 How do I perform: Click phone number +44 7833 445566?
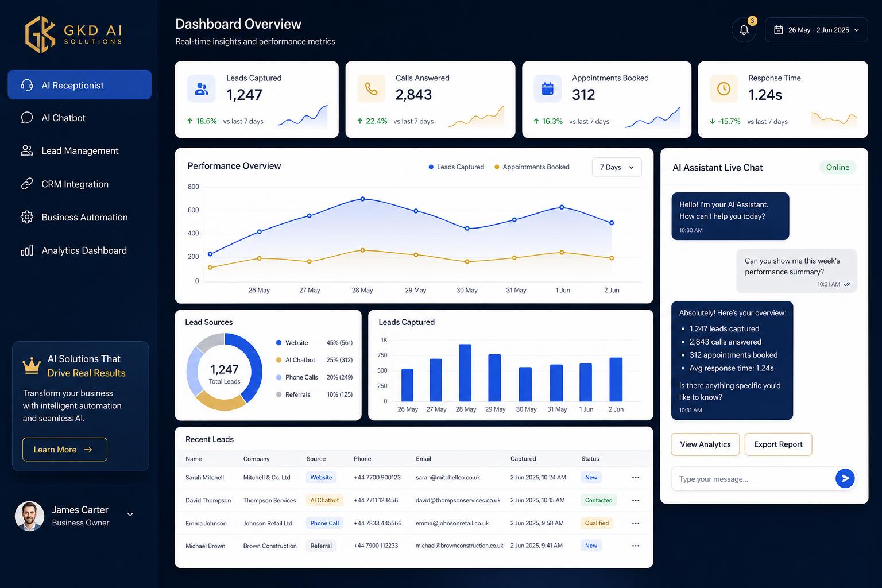377,523
